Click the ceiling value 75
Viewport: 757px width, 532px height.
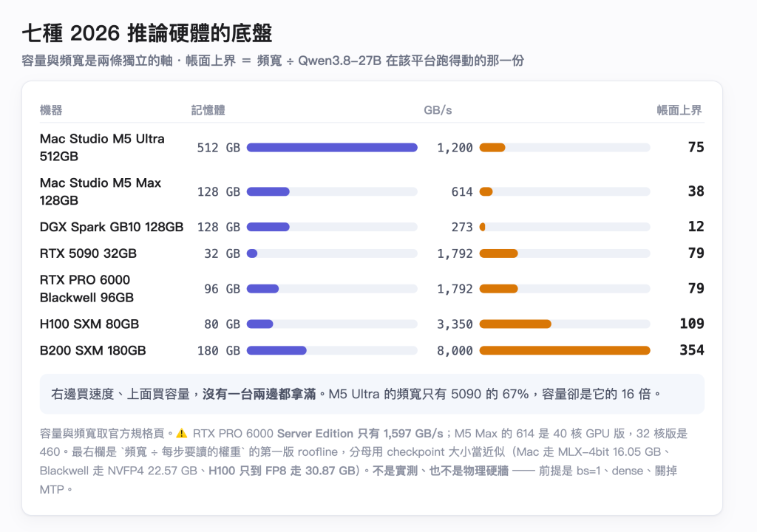click(x=696, y=147)
